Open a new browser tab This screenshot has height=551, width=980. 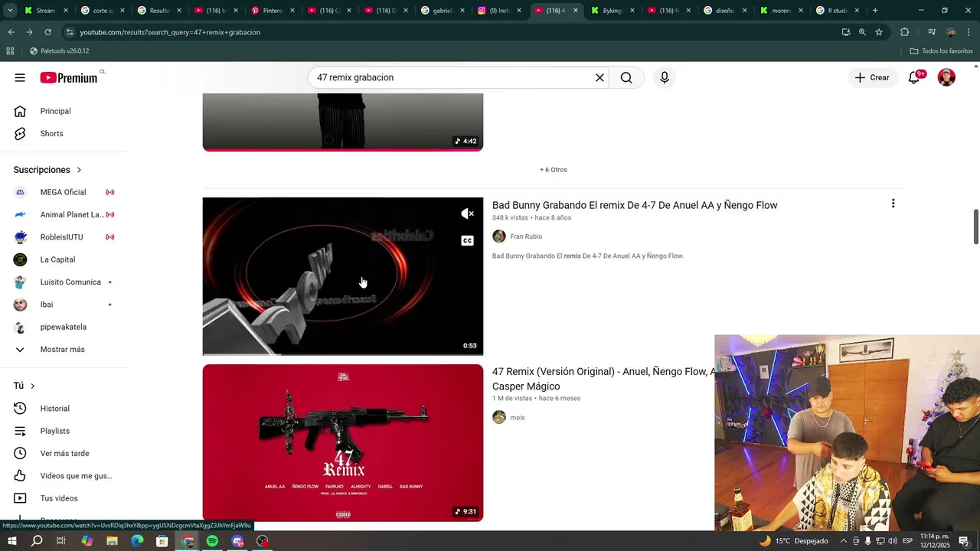[875, 11]
